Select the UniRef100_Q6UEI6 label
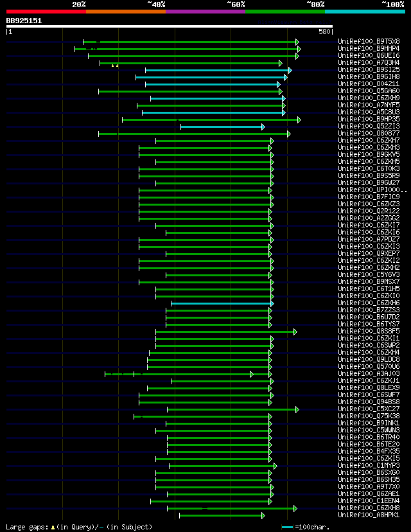Screen dimensions: 411x532 coord(369,55)
